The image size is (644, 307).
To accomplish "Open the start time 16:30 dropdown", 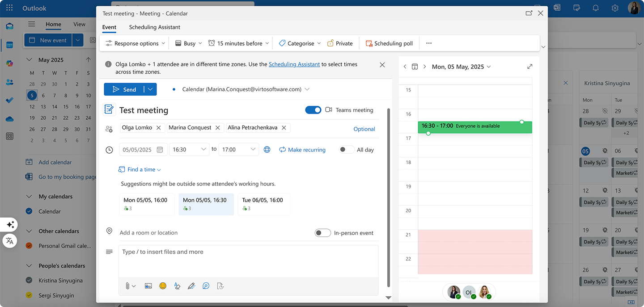I will pyautogui.click(x=190, y=150).
